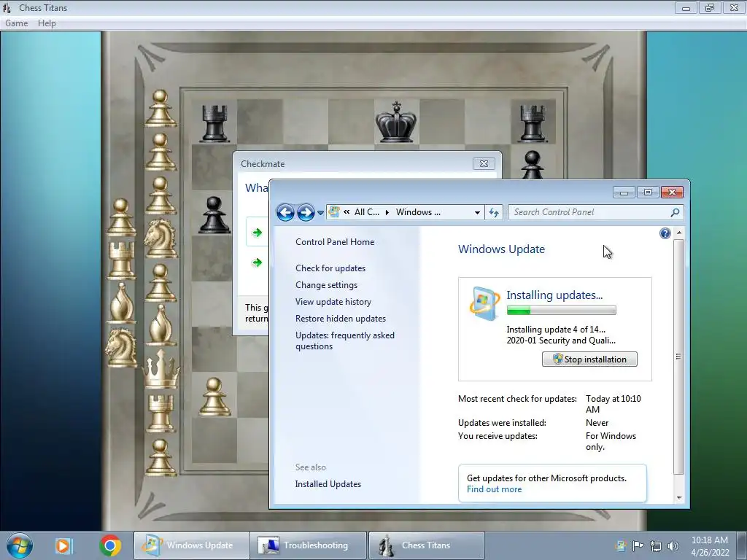Screen dimensions: 747x560
Task: Go back in Control Panel window
Action: pos(285,212)
